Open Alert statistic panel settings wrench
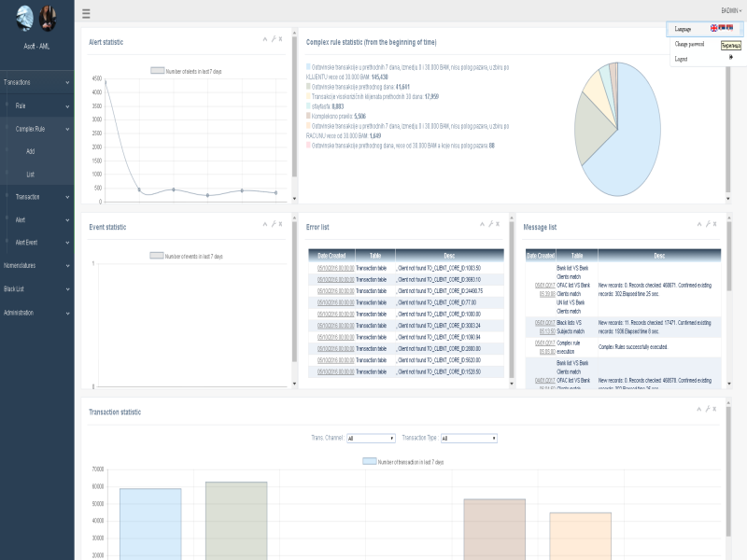This screenshot has width=747, height=560. tap(274, 39)
